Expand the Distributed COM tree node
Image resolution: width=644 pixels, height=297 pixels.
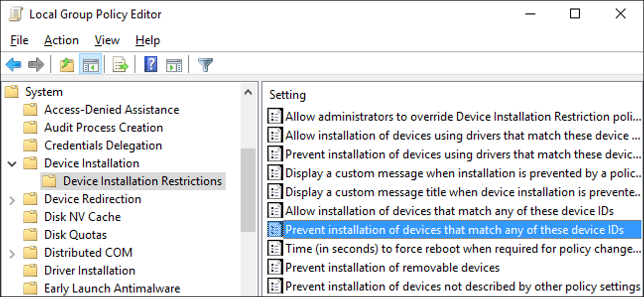pyautogui.click(x=12, y=253)
